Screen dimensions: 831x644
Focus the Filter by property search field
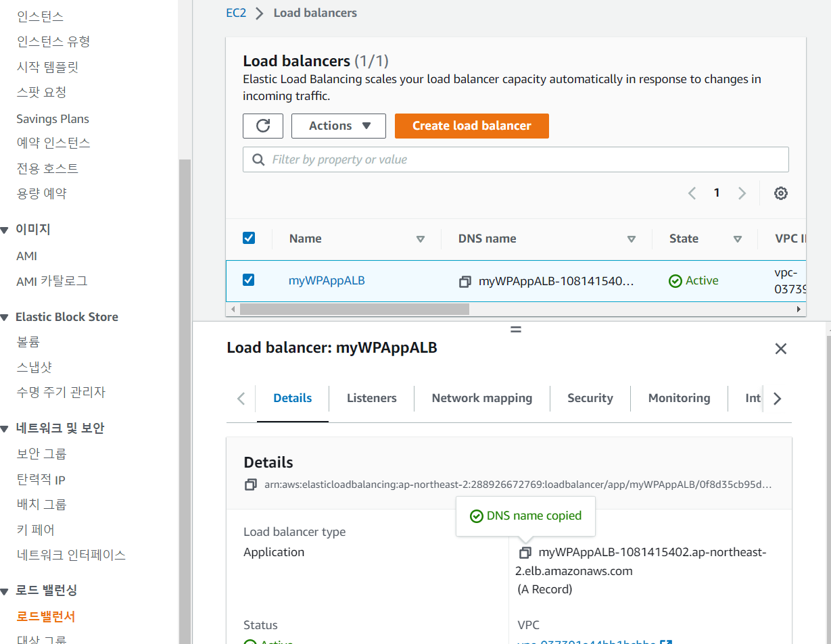516,159
